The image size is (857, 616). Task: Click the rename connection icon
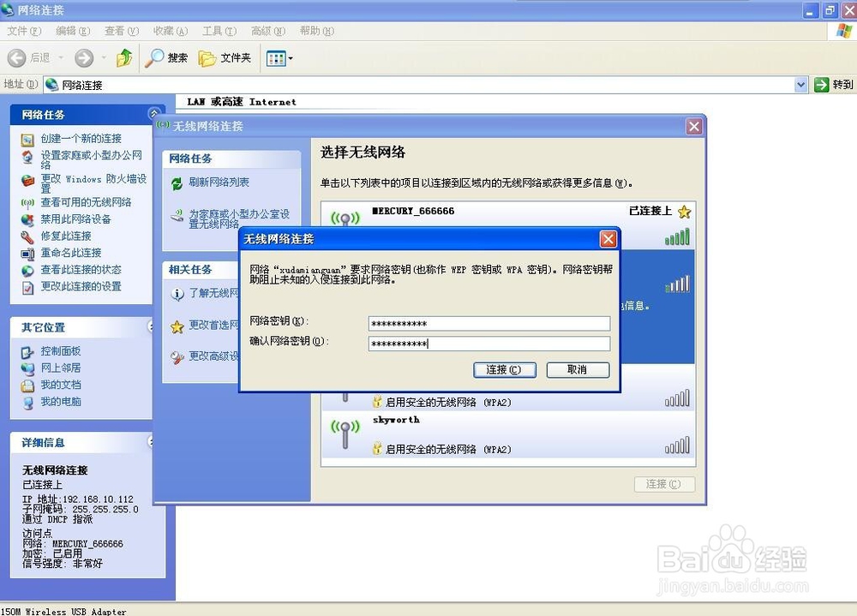(28, 254)
